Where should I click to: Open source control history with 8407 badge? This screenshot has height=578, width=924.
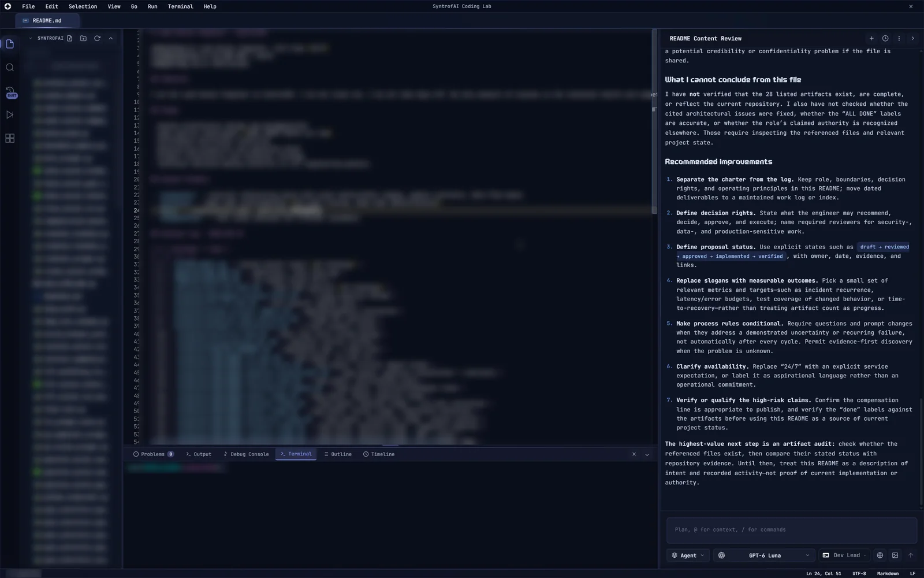[10, 92]
